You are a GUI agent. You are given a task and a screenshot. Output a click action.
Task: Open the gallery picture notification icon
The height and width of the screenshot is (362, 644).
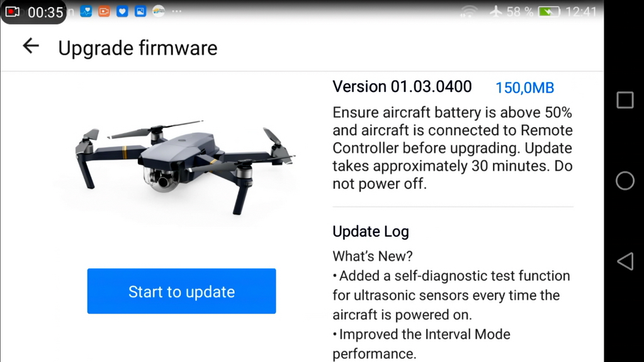140,11
